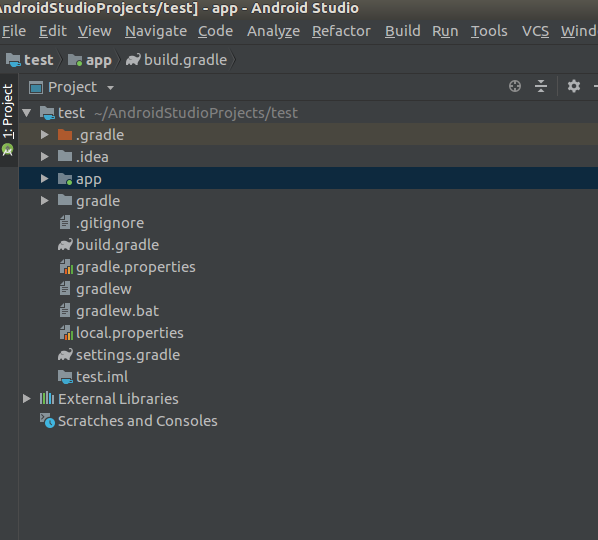Viewport: 598px width, 540px height.
Task: Open the Tools menu
Action: tap(489, 31)
